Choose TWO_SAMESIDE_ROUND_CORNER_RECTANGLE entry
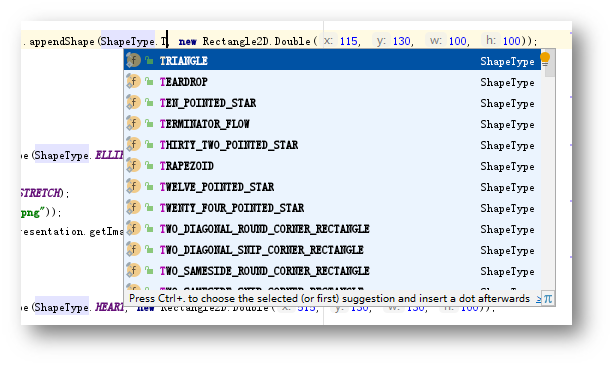The height and width of the screenshot is (367, 614). tap(332, 271)
